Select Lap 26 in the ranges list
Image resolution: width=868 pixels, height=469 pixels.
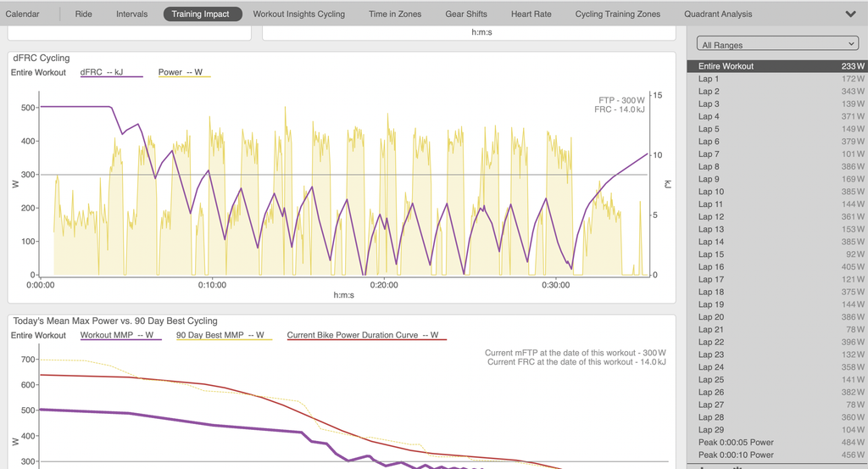click(x=777, y=393)
